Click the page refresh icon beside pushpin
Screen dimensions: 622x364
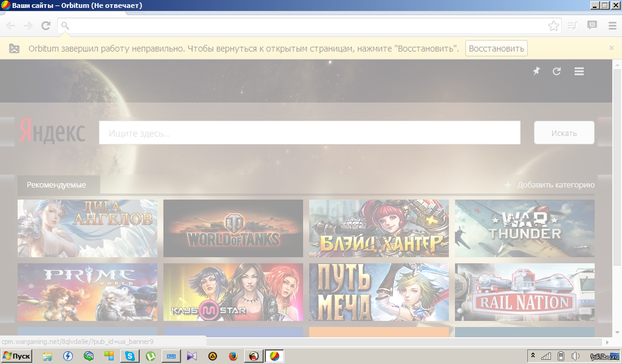tap(556, 72)
